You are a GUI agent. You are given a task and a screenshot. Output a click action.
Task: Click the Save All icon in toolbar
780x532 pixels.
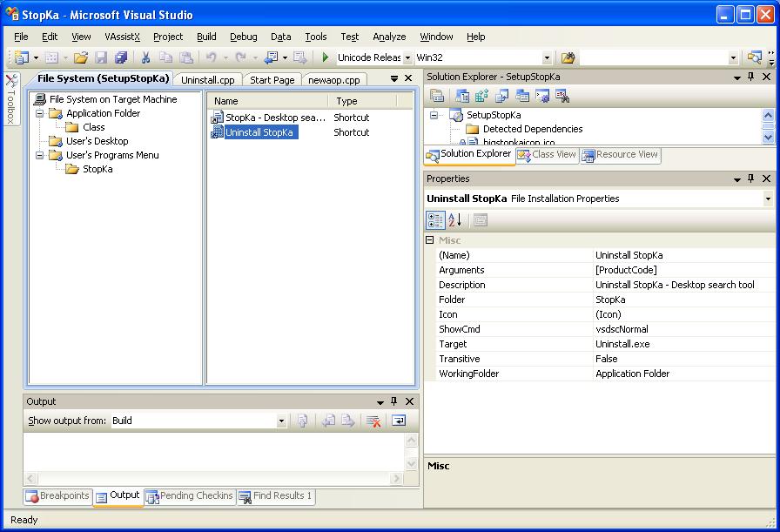click(121, 57)
